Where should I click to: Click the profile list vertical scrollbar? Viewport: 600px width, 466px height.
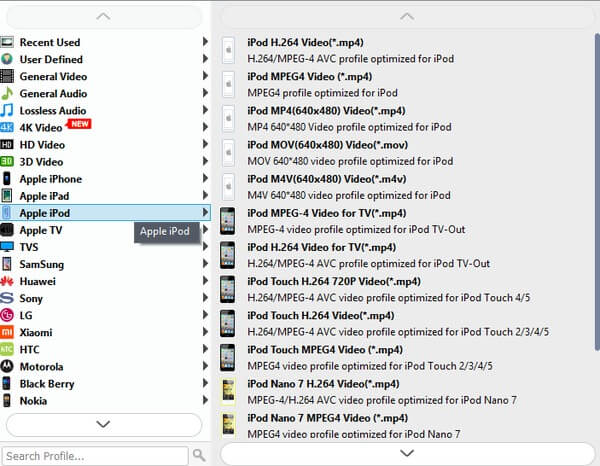(x=596, y=200)
